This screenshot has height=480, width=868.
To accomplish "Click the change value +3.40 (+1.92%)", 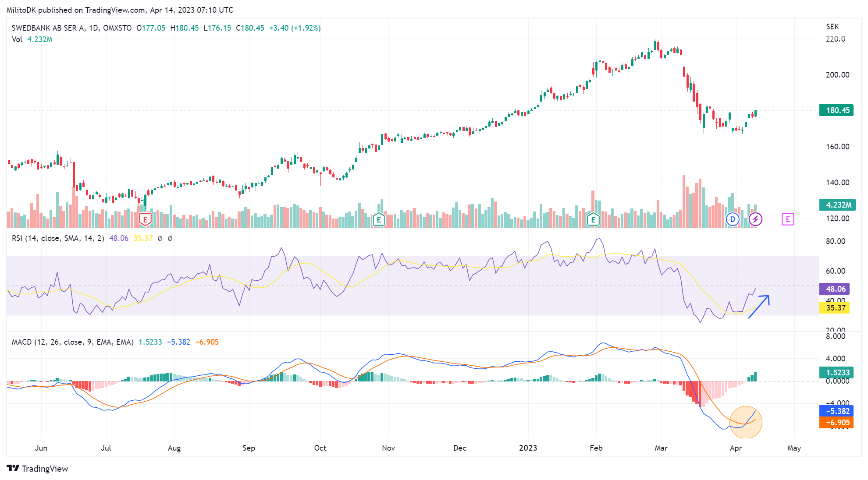I will tap(295, 28).
